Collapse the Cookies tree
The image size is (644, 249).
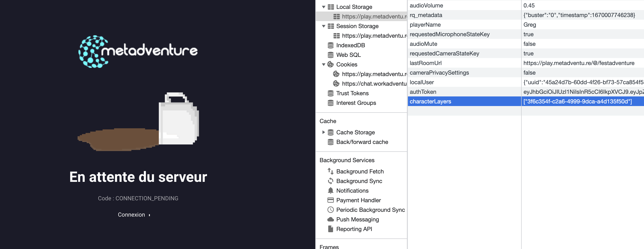coord(323,64)
